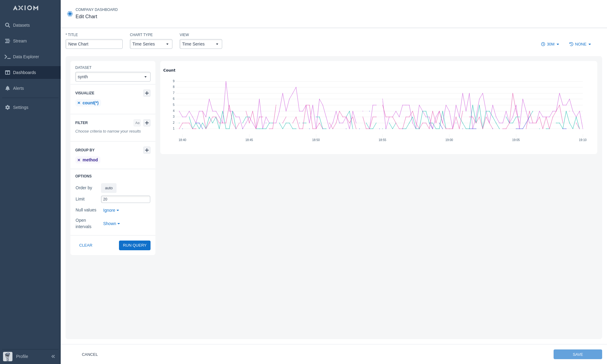Open the View Time Series dropdown
Screen dimensions: 607x364
point(201,44)
